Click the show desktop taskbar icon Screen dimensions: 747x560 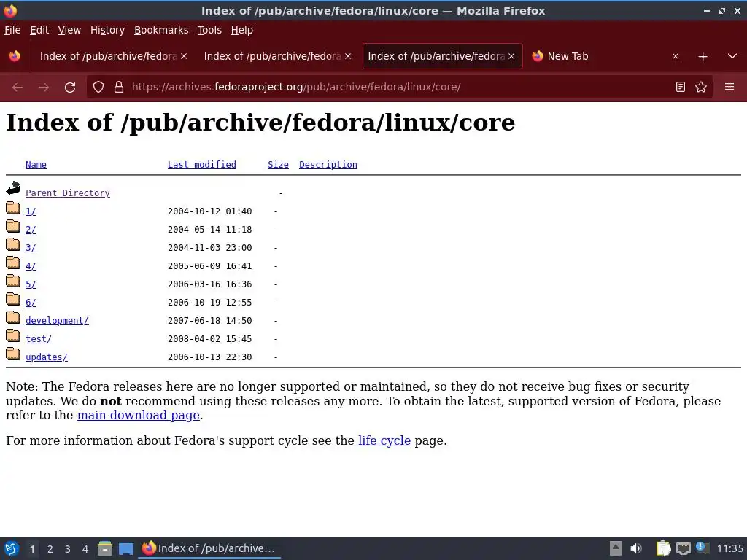(125, 549)
